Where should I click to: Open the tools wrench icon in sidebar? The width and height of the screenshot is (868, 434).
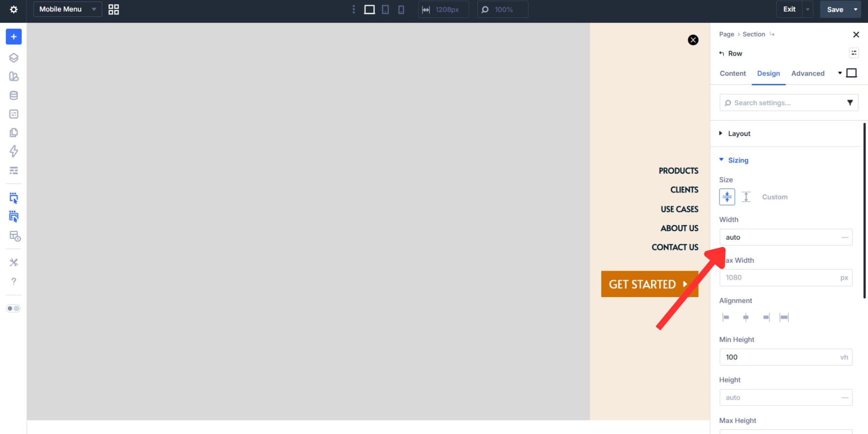(14, 262)
